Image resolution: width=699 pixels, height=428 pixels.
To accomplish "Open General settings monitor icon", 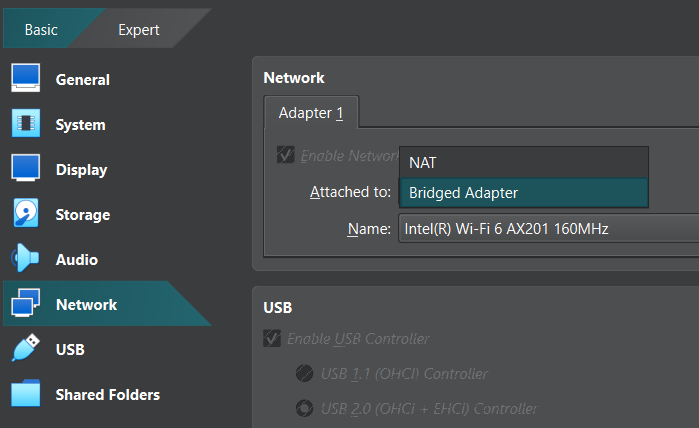I will (x=25, y=78).
